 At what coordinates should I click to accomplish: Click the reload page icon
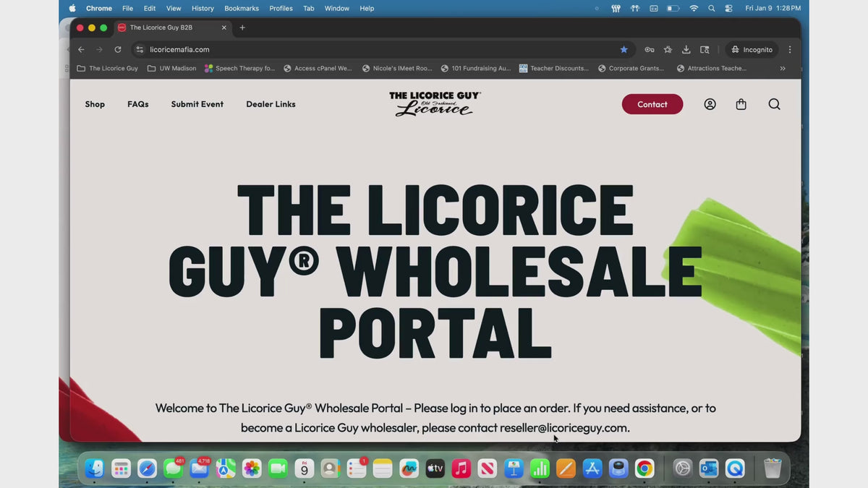[x=118, y=50]
